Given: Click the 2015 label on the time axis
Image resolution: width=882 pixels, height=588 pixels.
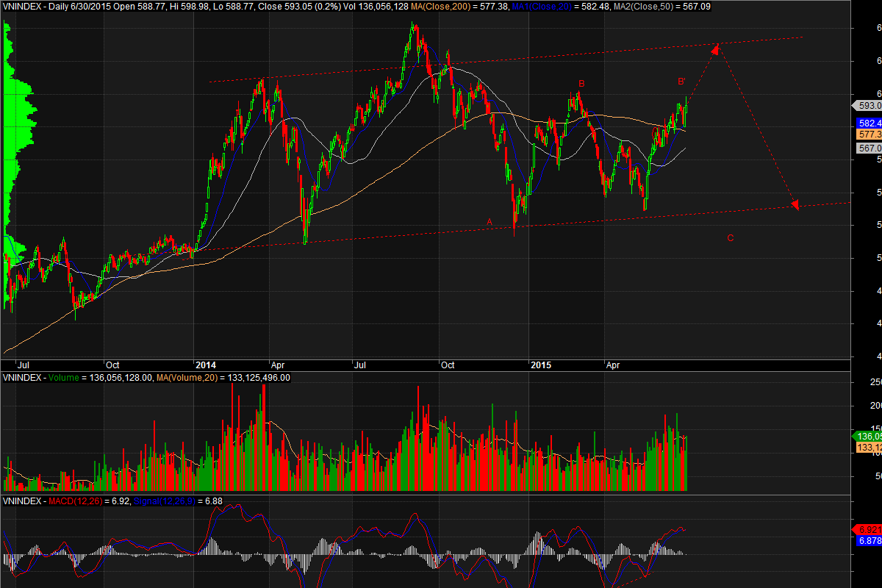Looking at the screenshot, I should click(x=542, y=365).
